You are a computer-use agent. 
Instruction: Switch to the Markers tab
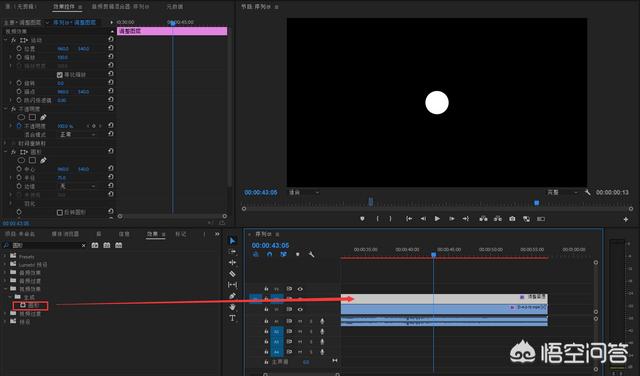181,234
